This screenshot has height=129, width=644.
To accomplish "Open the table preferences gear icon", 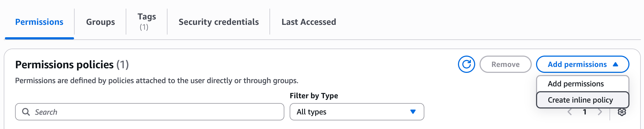I will tap(622, 112).
